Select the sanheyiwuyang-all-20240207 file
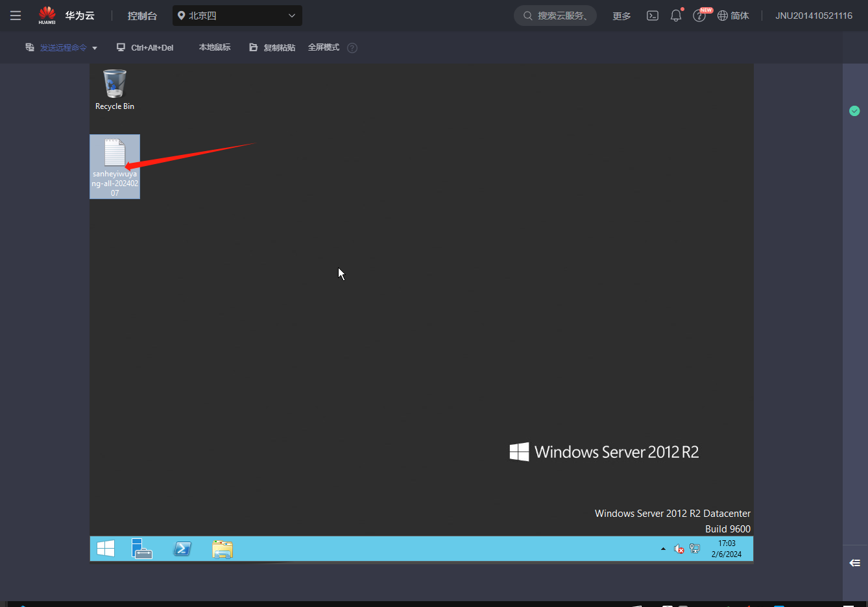The image size is (868, 607). coord(115,167)
